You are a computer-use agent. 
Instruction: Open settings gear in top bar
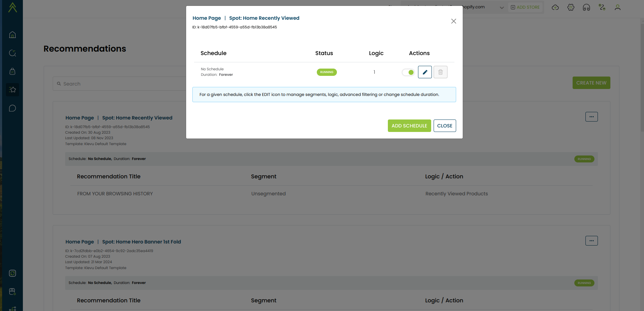(x=571, y=7)
